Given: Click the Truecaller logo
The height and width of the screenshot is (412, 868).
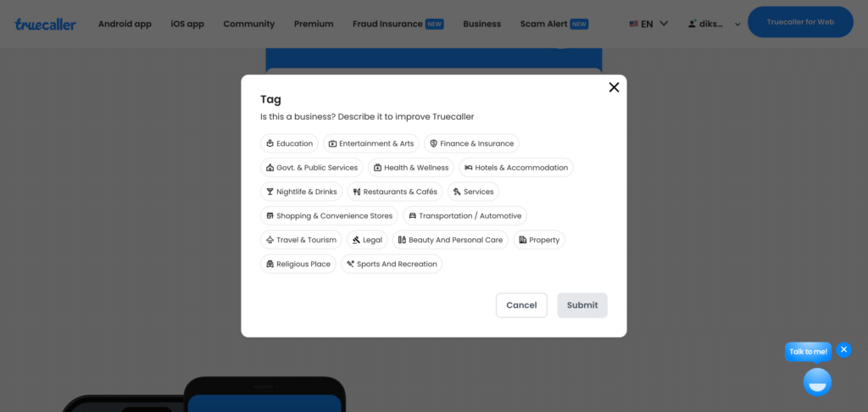Looking at the screenshot, I should 46,24.
